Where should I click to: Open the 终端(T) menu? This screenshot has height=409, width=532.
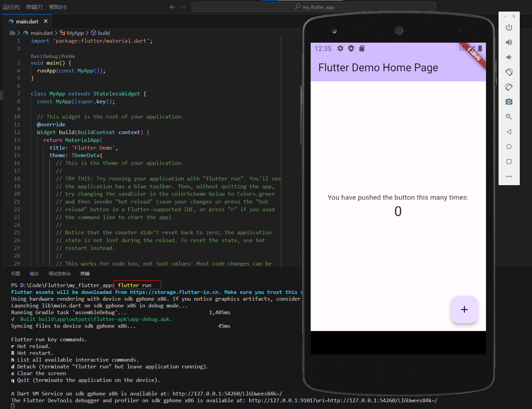pos(34,7)
